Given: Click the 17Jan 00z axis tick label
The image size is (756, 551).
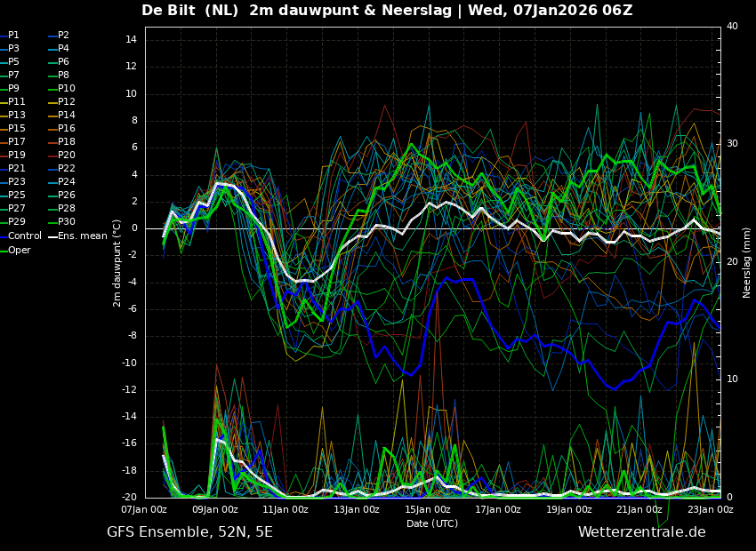Looking at the screenshot, I should [x=497, y=509].
